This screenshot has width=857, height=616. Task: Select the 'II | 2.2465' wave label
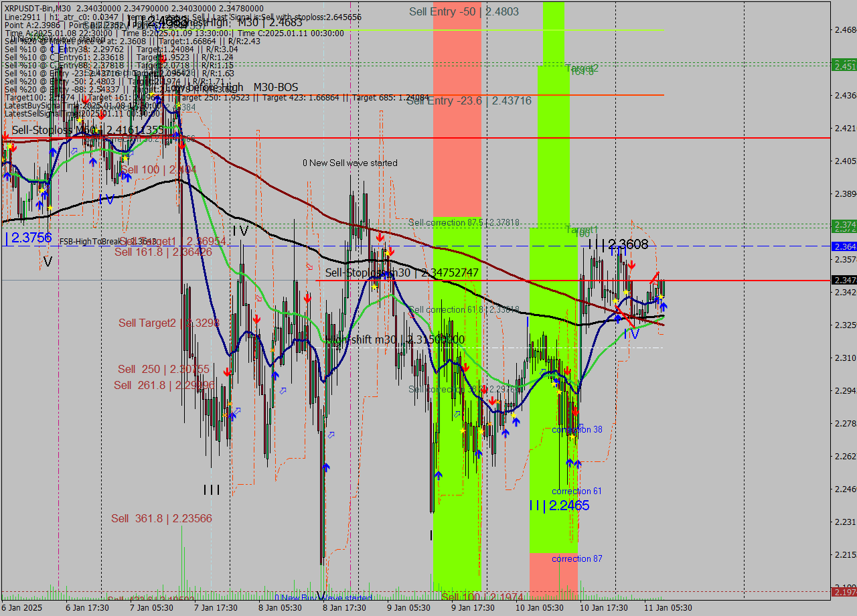[559, 506]
